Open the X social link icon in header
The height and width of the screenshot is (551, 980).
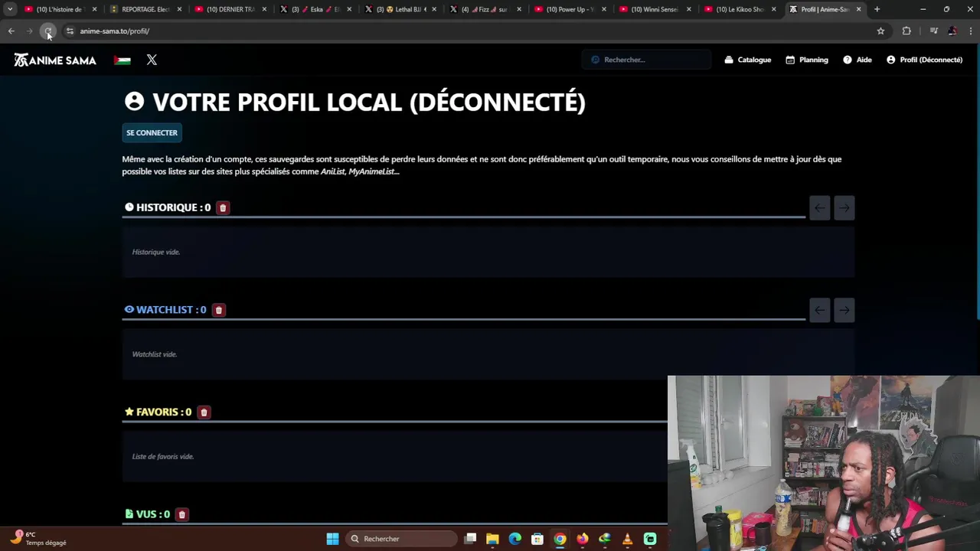coord(152,60)
